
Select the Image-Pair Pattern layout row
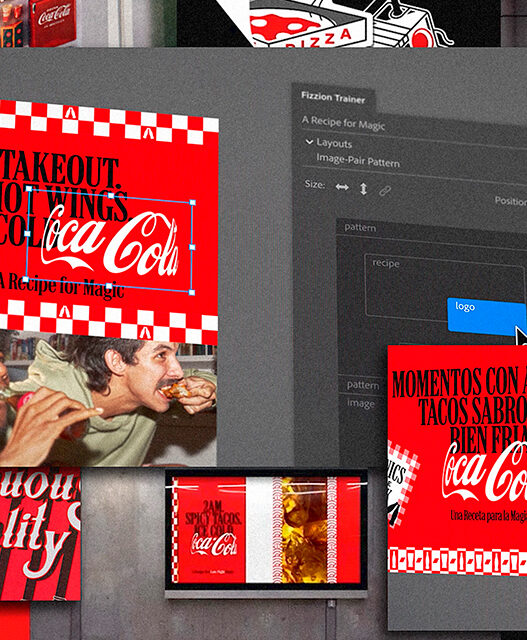point(358,161)
